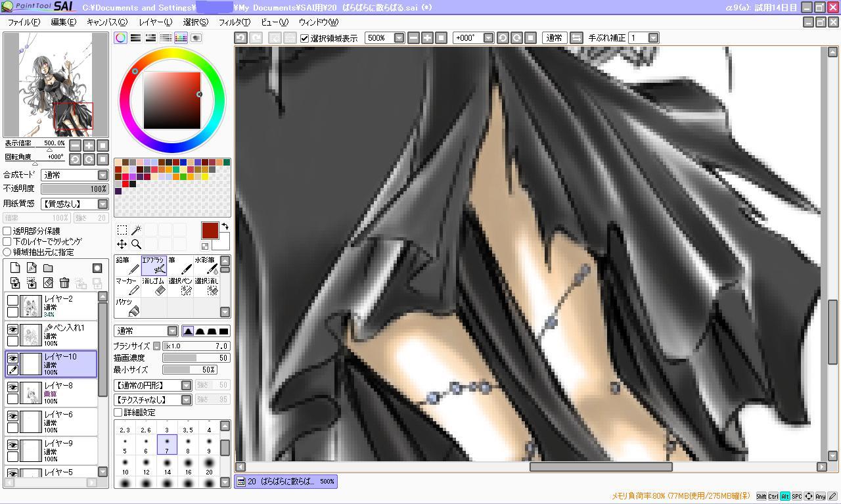
Task: Select the エアブラシ airbrush tool
Action: point(154,265)
